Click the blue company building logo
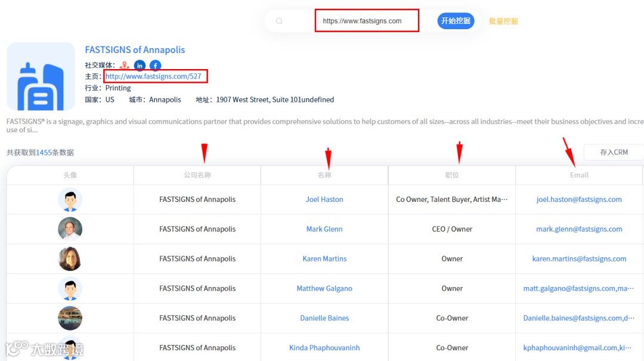 41,76
